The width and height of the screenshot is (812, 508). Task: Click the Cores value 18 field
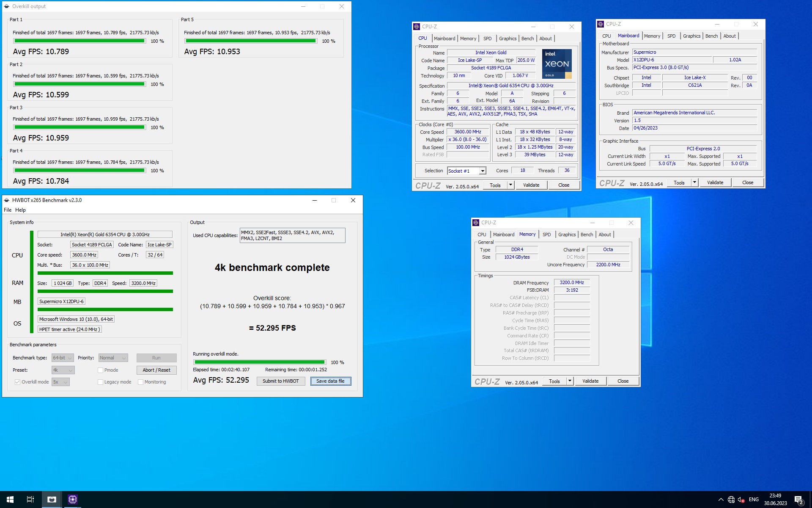pos(522,171)
